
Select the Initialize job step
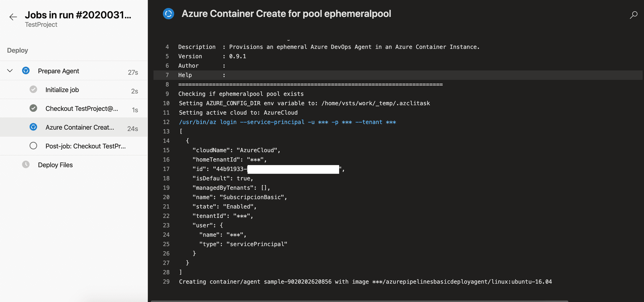point(62,90)
